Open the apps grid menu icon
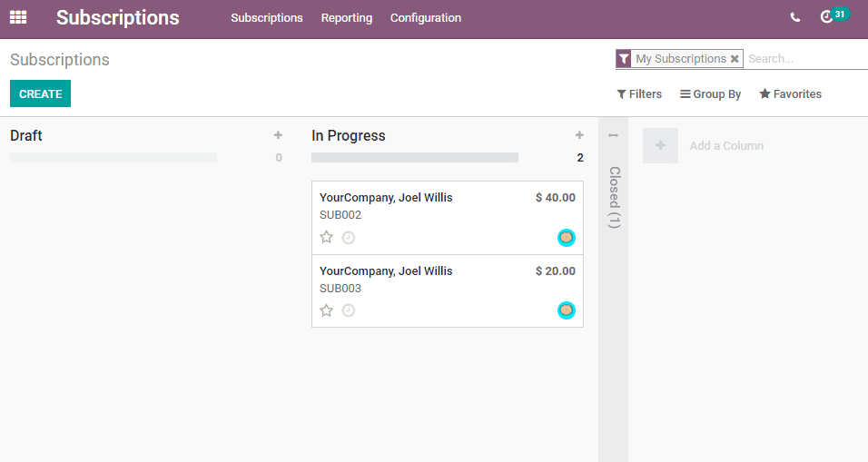 tap(18, 17)
